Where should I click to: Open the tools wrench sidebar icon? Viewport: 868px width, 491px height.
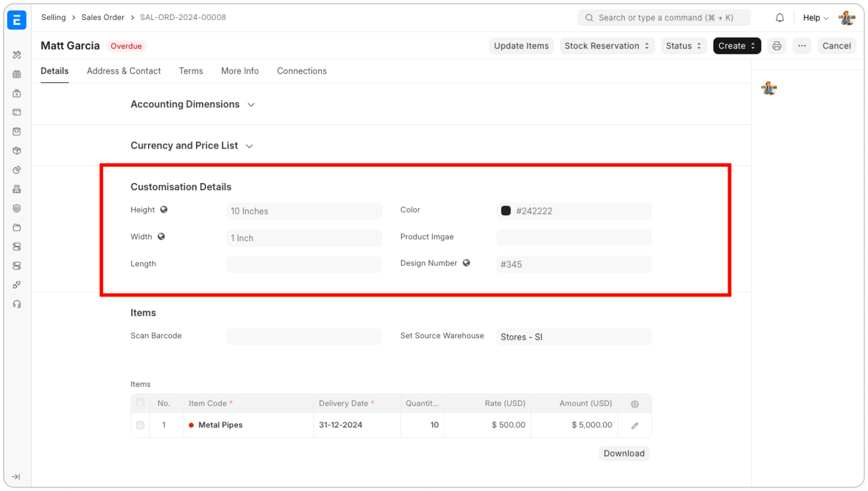[17, 55]
